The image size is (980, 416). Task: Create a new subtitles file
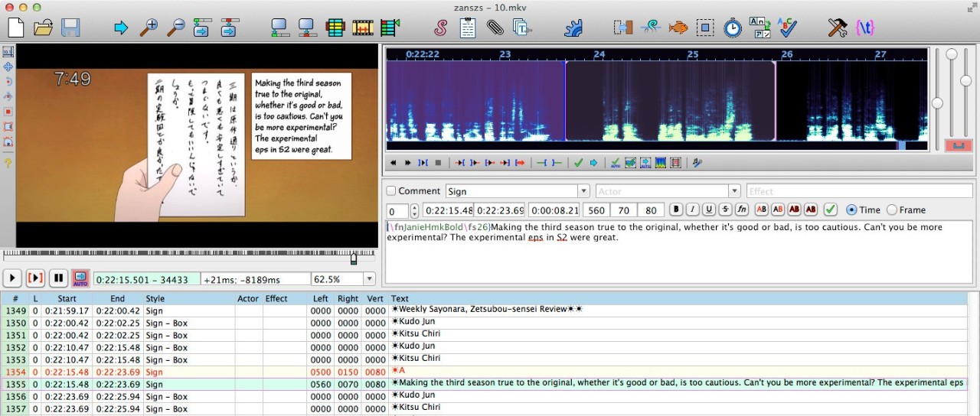[16, 28]
